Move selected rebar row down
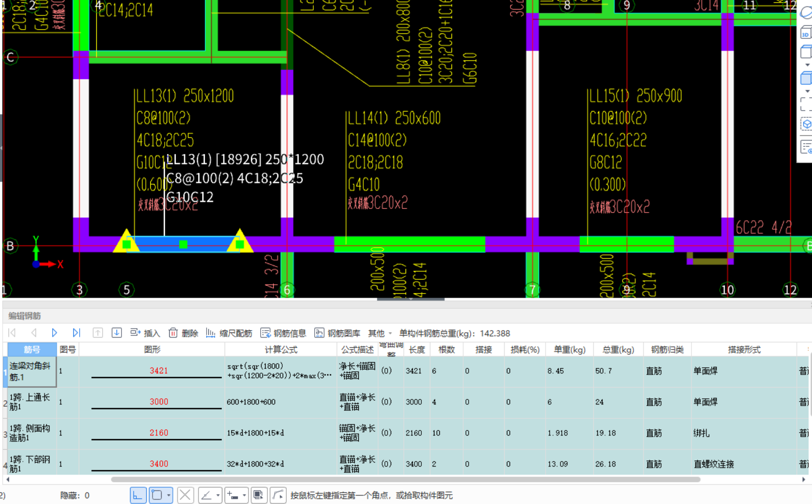812x504 pixels. (x=117, y=333)
